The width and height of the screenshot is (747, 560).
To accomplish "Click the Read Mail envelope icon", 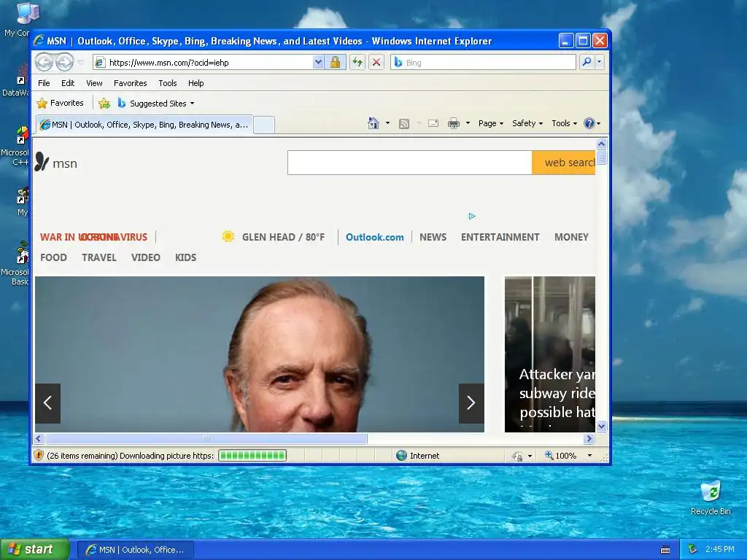I will point(433,124).
